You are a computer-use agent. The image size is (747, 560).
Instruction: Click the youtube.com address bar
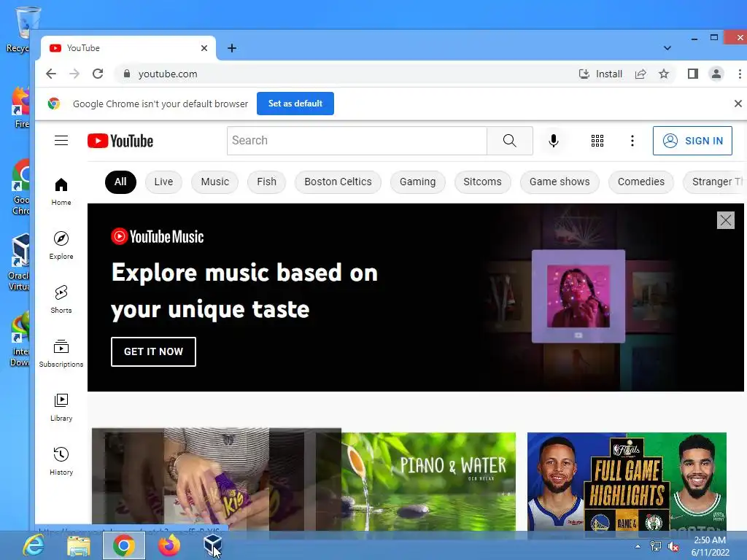coord(343,74)
